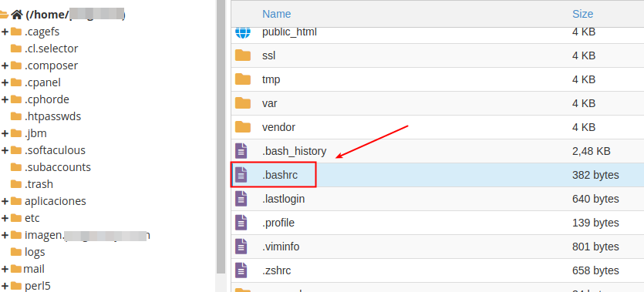Expand the .cpanel folder
The height and width of the screenshot is (292, 644).
5,82
